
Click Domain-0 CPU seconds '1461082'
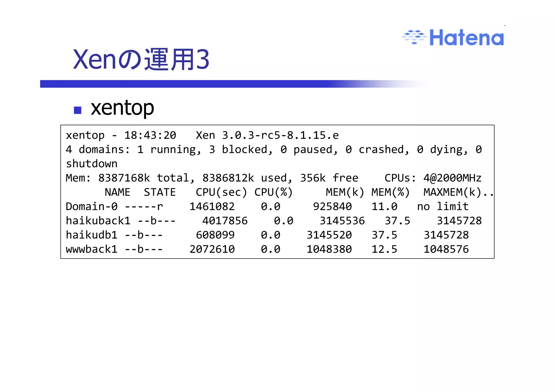tap(212, 207)
